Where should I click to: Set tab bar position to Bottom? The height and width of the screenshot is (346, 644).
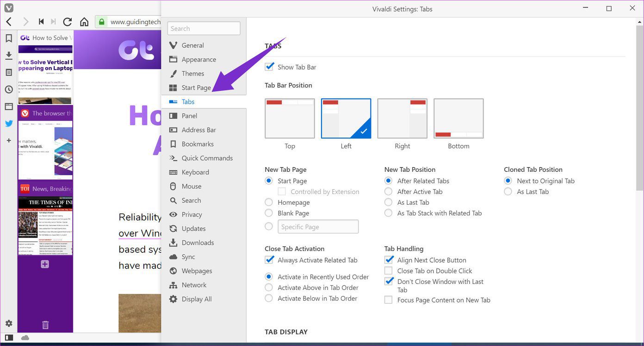coord(458,119)
